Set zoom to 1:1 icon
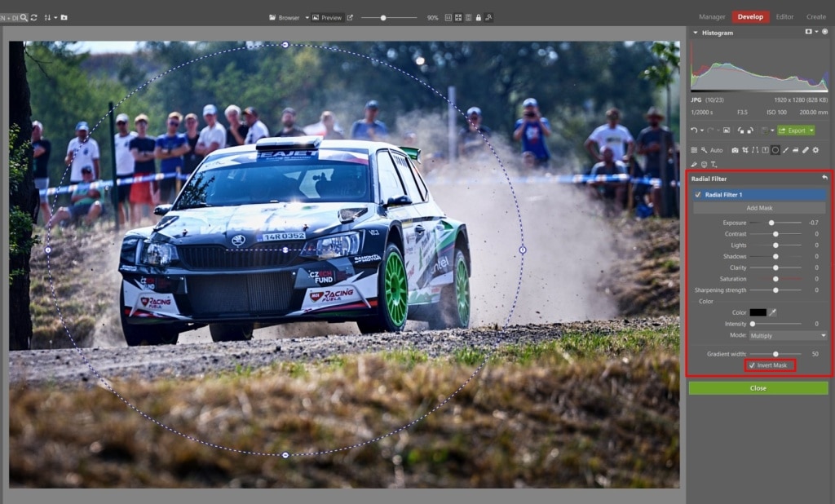This screenshot has width=835, height=504. point(448,18)
